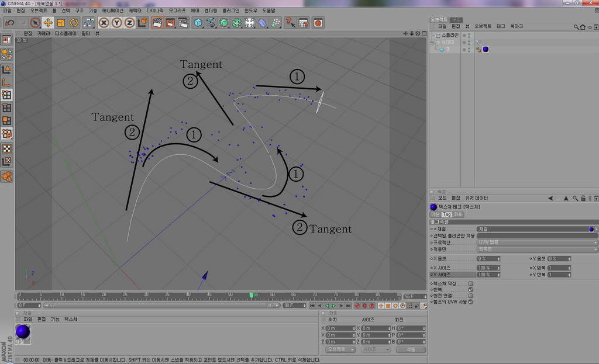Toggle the enable checkmark for 구 object

click(472, 50)
